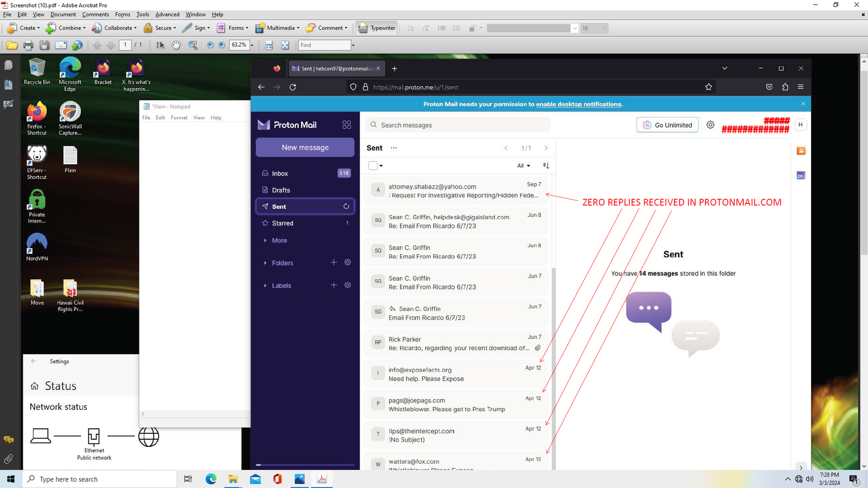Open the Attachments paperclip panel

pyautogui.click(x=8, y=459)
